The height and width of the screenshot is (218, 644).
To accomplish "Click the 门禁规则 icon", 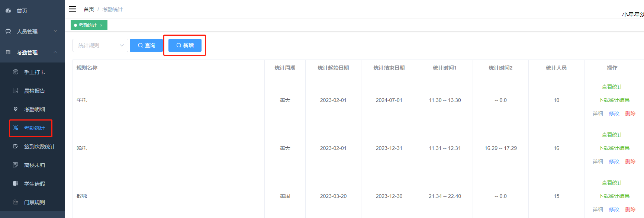I will [x=16, y=202].
